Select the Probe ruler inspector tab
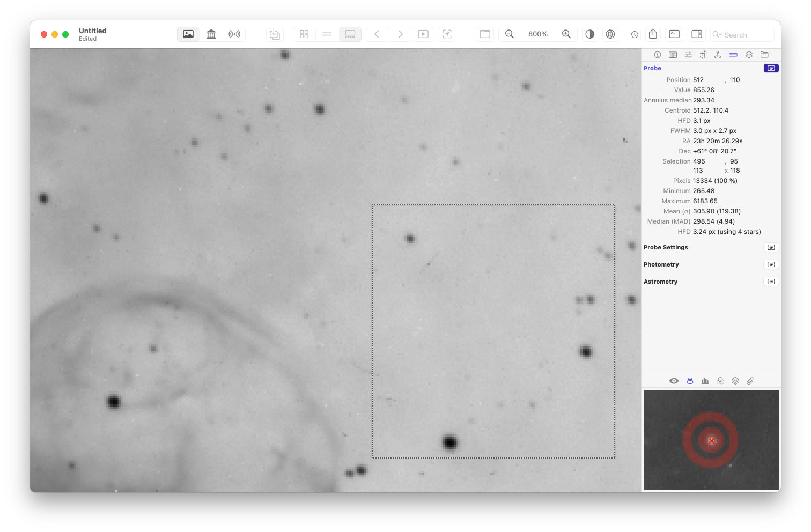The image size is (811, 532). click(733, 55)
